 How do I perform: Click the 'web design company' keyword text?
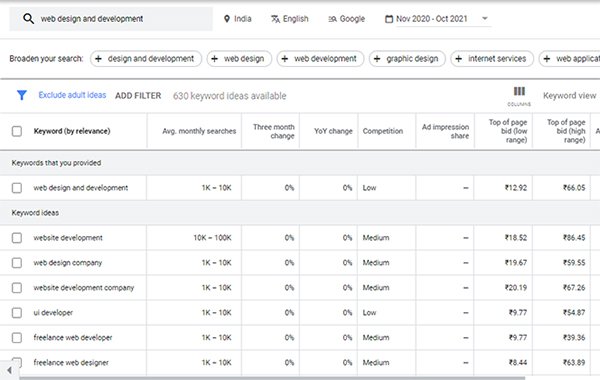tap(68, 263)
